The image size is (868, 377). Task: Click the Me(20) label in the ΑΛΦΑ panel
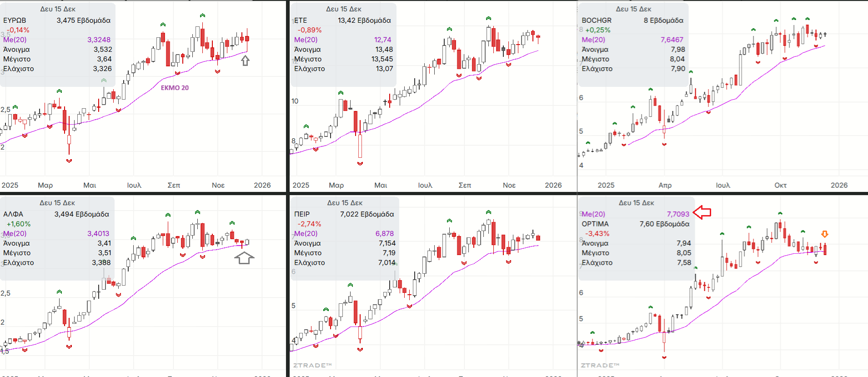point(15,233)
